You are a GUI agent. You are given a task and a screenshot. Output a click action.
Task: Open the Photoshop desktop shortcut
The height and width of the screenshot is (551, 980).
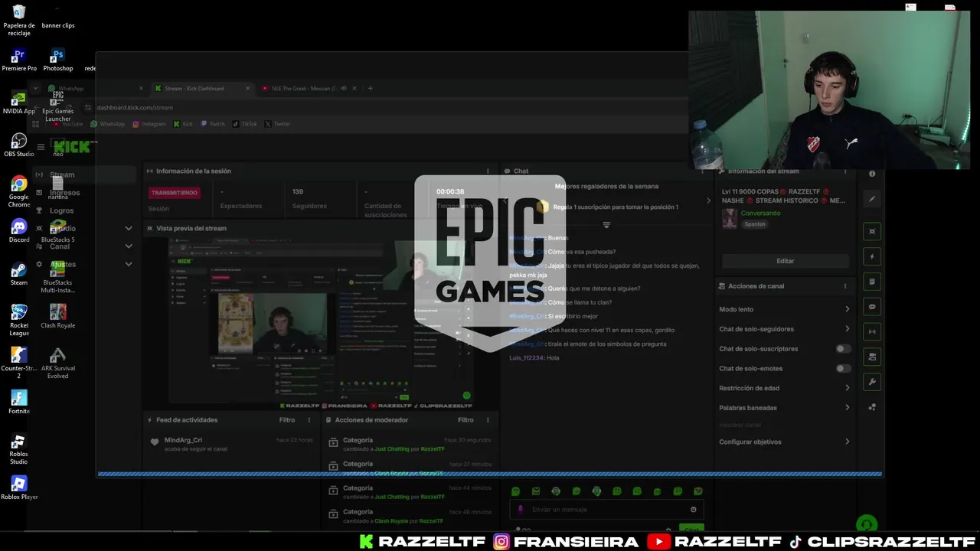pyautogui.click(x=57, y=60)
